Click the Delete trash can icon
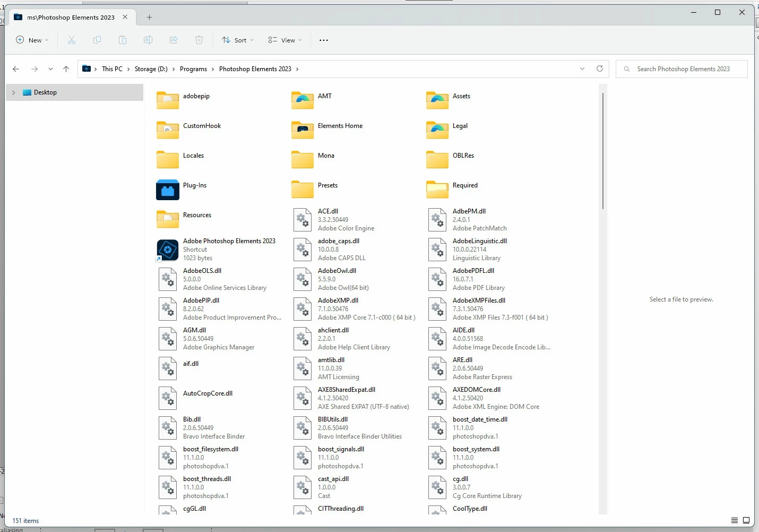 [x=199, y=40]
